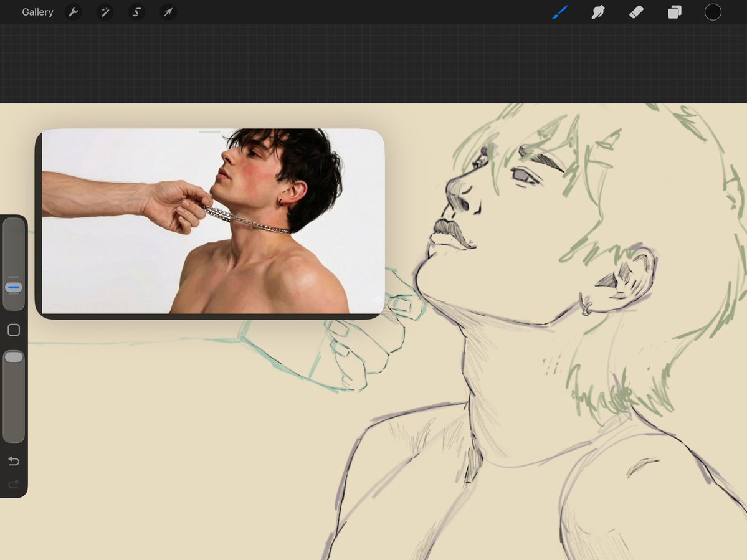Tap the square Modify button in sidebar
Image resolution: width=747 pixels, height=560 pixels.
click(14, 330)
